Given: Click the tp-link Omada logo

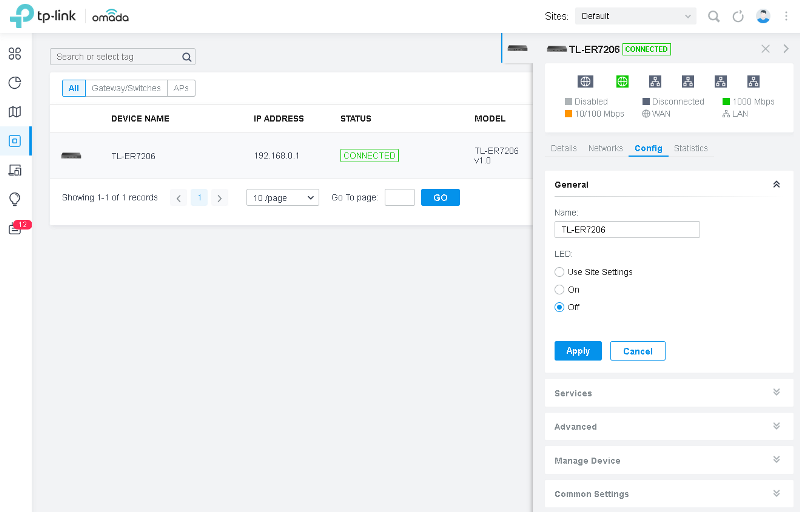Looking at the screenshot, I should point(69,16).
